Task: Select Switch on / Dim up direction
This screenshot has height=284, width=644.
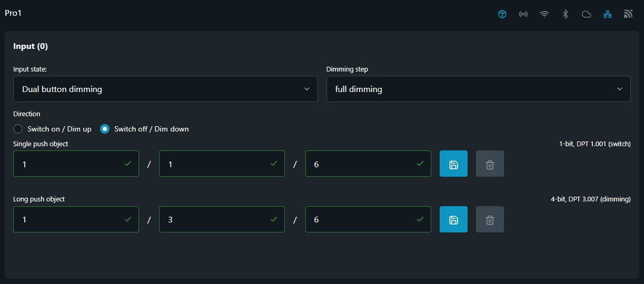Action: point(18,129)
